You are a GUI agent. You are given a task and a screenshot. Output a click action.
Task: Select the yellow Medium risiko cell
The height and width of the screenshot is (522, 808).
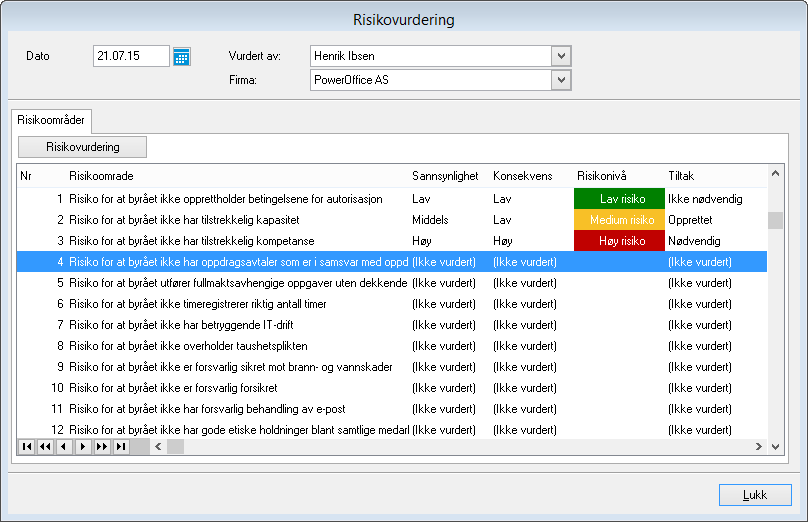pos(619,220)
